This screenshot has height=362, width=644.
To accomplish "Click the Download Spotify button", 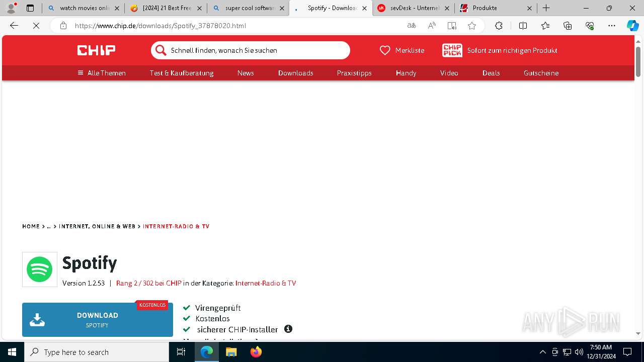I will [98, 320].
